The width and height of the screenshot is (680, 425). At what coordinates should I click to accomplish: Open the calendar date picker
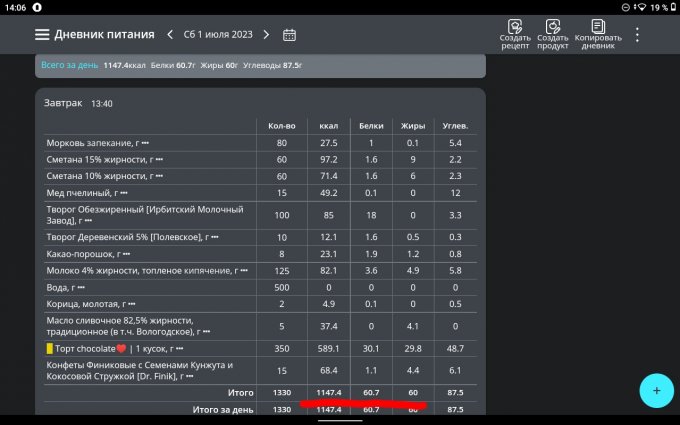(289, 34)
